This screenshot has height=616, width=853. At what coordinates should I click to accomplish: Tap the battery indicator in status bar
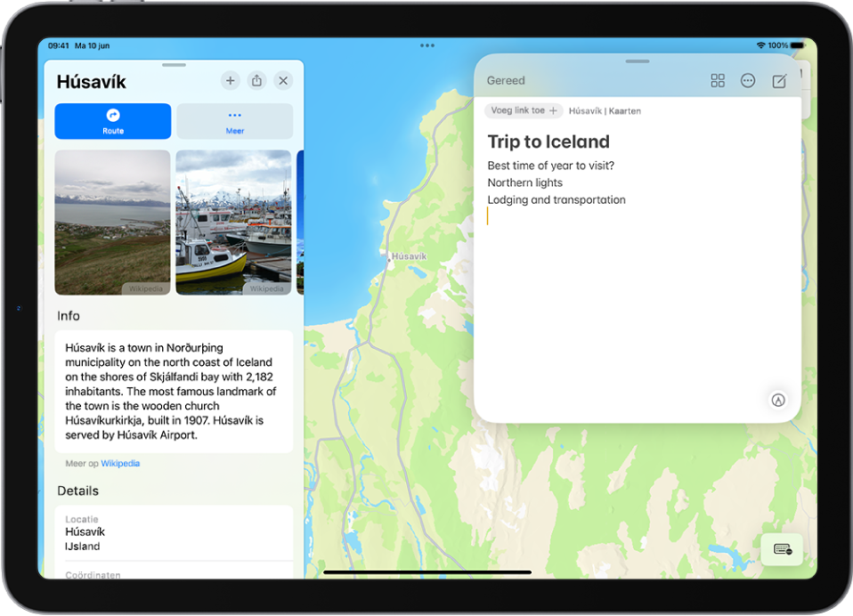(x=797, y=45)
